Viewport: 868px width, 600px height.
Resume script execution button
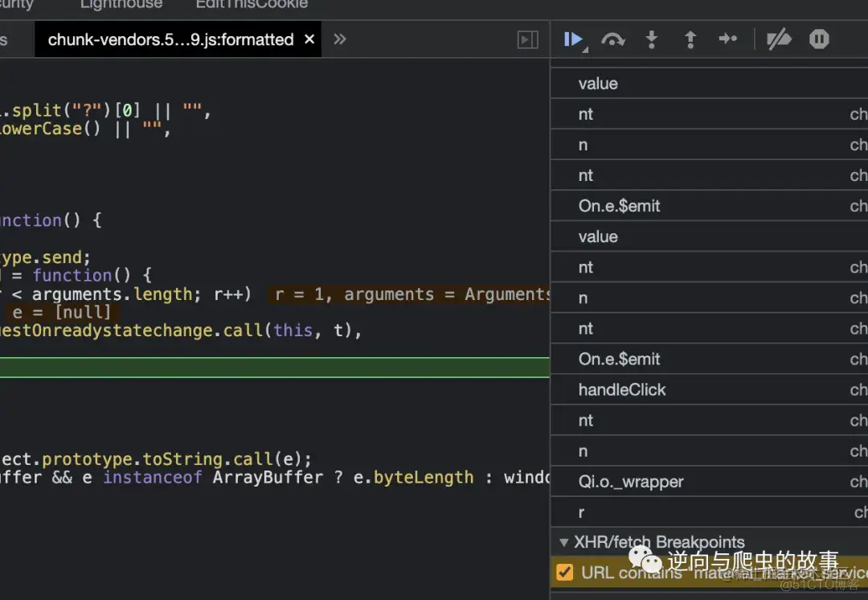(573, 39)
